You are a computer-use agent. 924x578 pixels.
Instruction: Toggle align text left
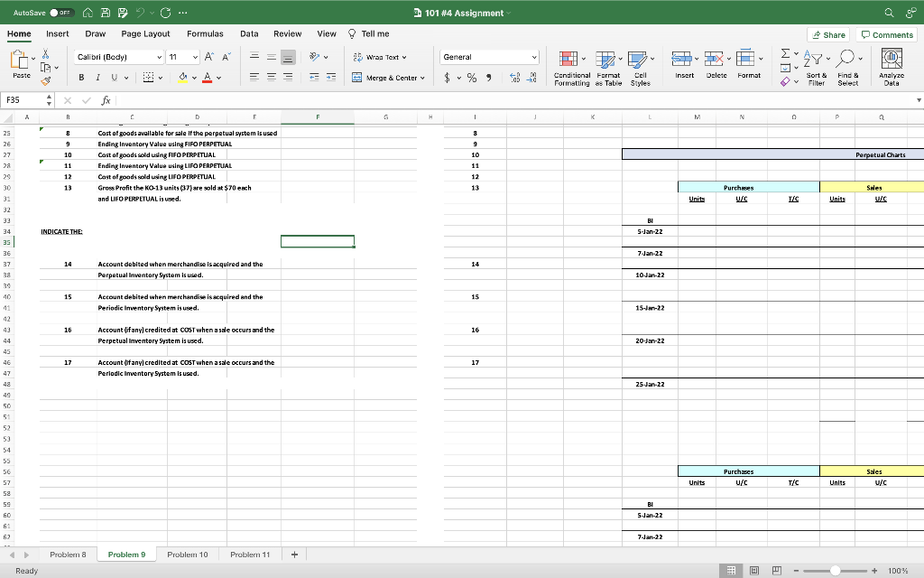pos(254,77)
